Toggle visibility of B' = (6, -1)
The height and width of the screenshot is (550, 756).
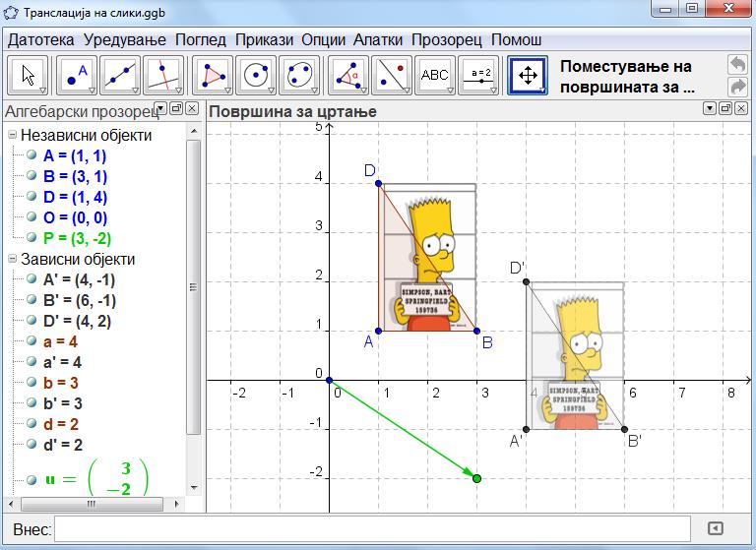[31, 299]
